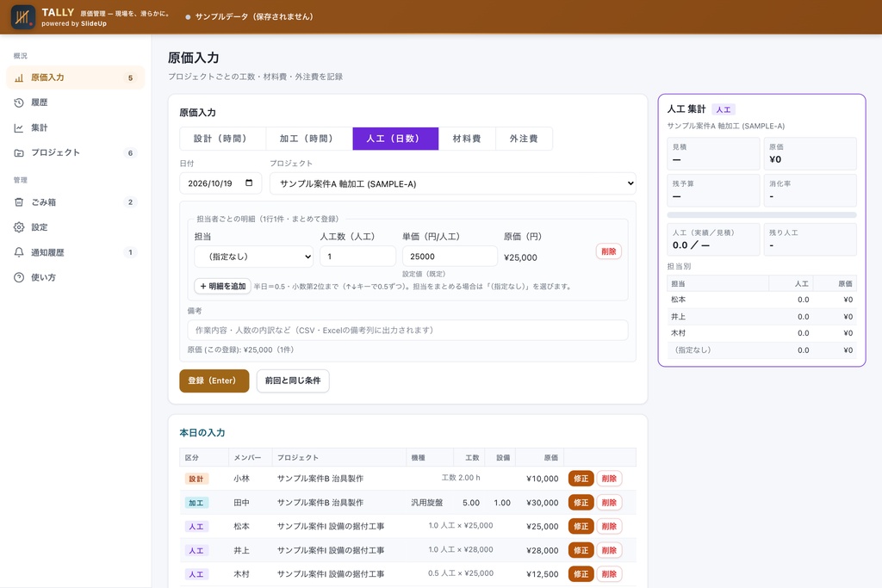Viewport: 882px width, 588px height.
Task: Open 通知履歴 in the sidebar
Action: 76,252
